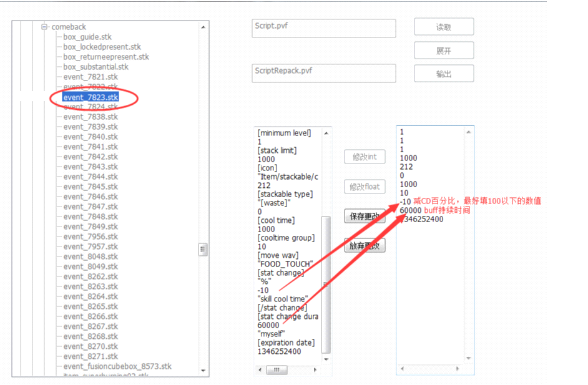
Task: Select event_fusioncubebox_8573.stk file
Action: point(117,366)
